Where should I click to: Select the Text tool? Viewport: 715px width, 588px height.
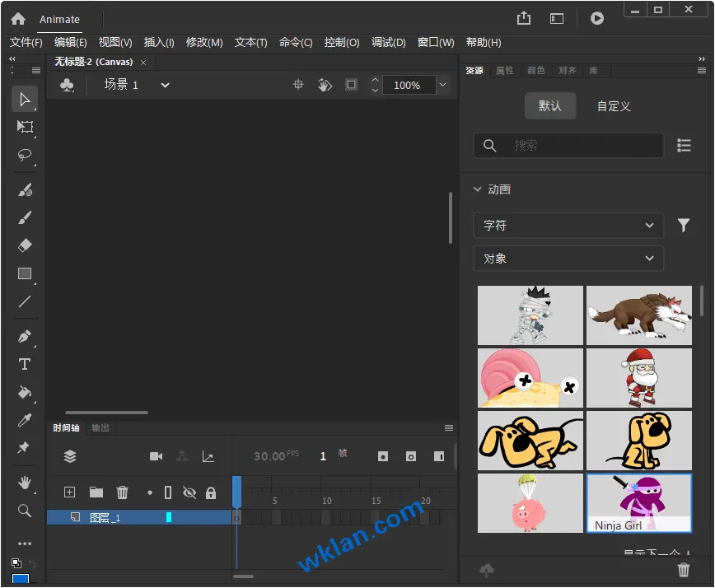25,364
